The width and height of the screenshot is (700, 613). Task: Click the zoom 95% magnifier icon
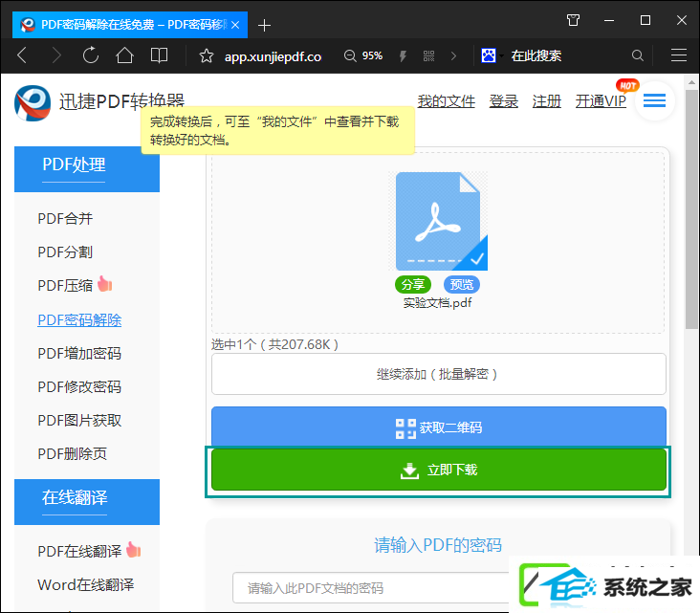(x=350, y=55)
